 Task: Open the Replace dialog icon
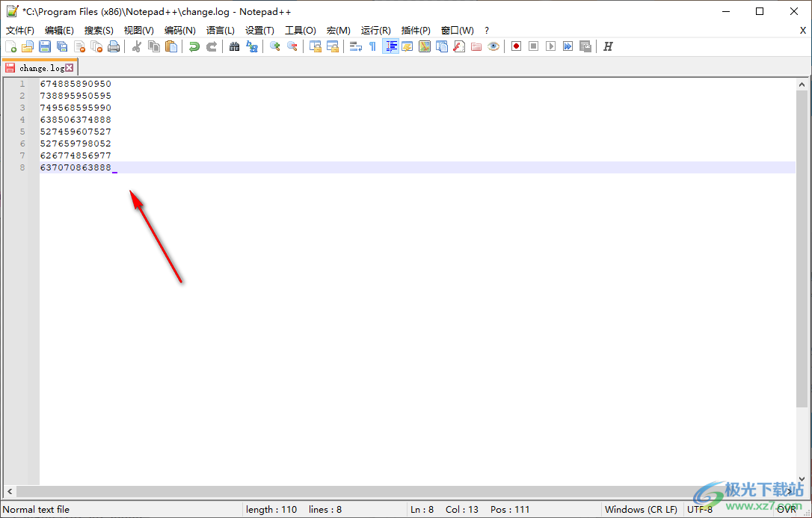click(x=252, y=46)
